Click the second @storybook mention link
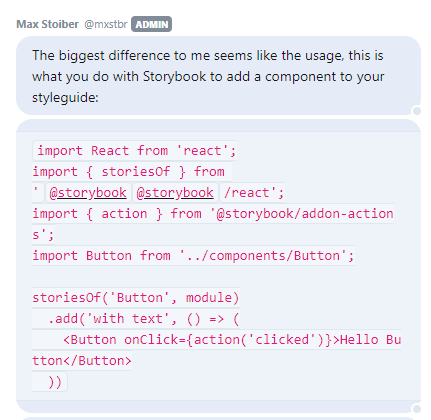 tap(175, 193)
